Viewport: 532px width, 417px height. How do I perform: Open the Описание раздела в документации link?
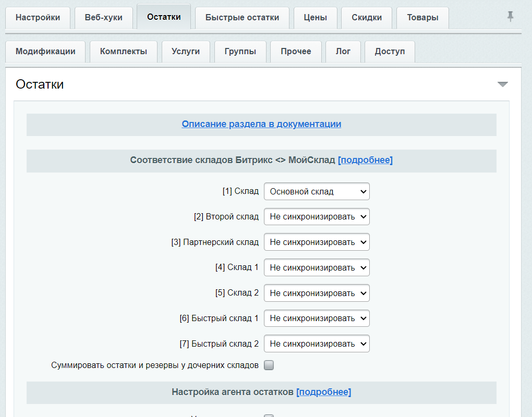261,124
